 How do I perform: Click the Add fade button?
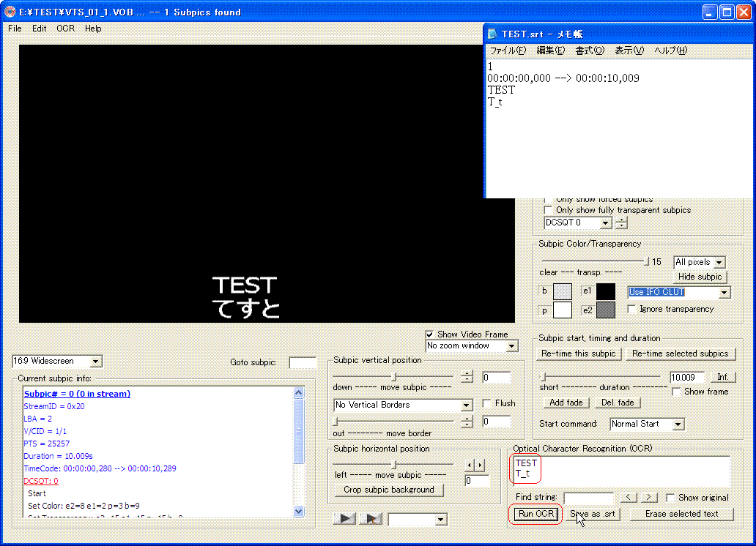[x=566, y=403]
